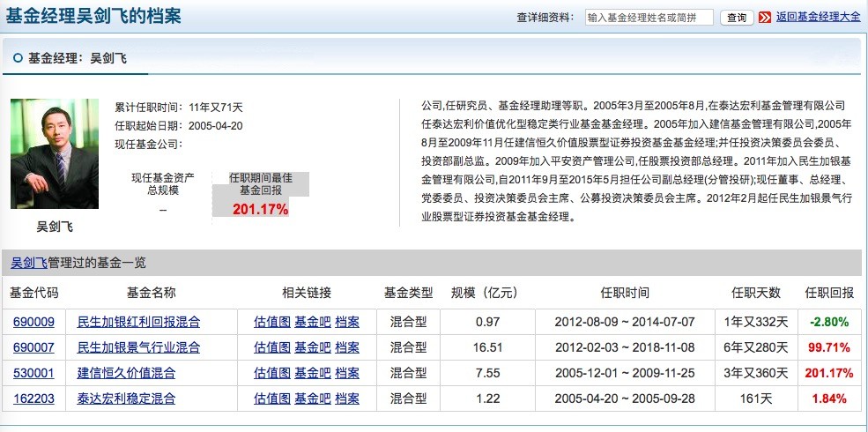Open fund code 162203 link
Screen dimensions: 868x432
coord(33,398)
